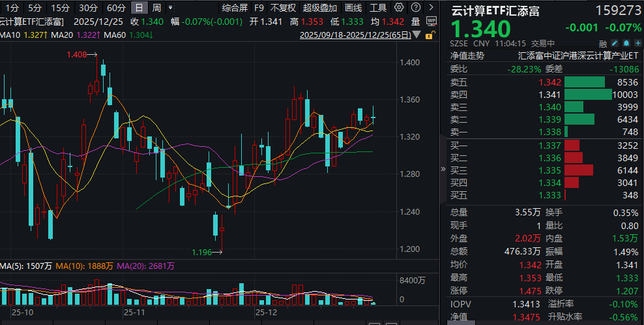Image resolution: width=644 pixels, height=325 pixels.
Task: Open the 工具 tools menu
Action: point(378,8)
